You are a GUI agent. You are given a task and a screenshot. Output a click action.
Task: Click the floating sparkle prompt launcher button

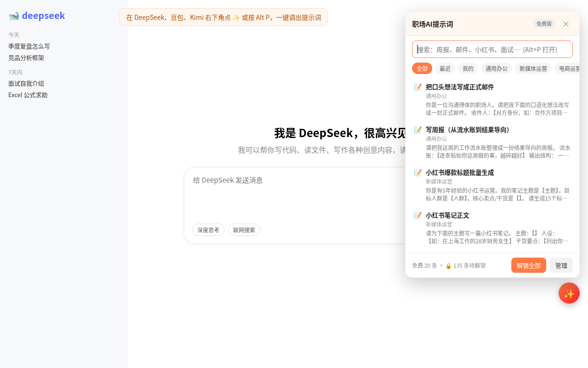click(569, 293)
